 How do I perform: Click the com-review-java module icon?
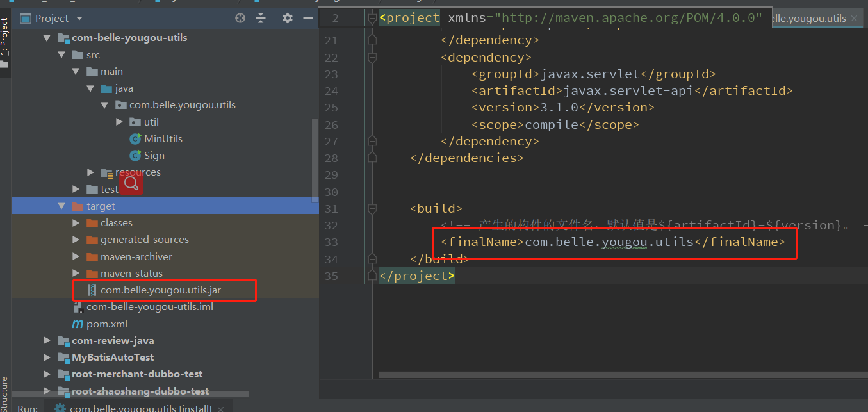pyautogui.click(x=63, y=340)
